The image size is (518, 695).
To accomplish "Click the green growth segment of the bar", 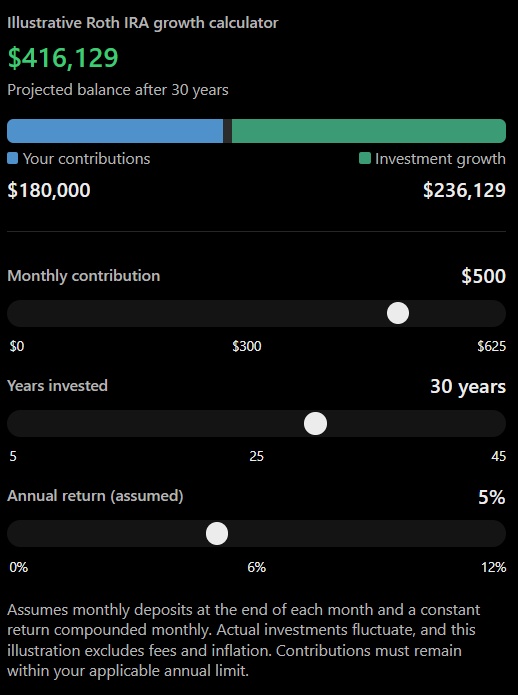I will tap(369, 131).
